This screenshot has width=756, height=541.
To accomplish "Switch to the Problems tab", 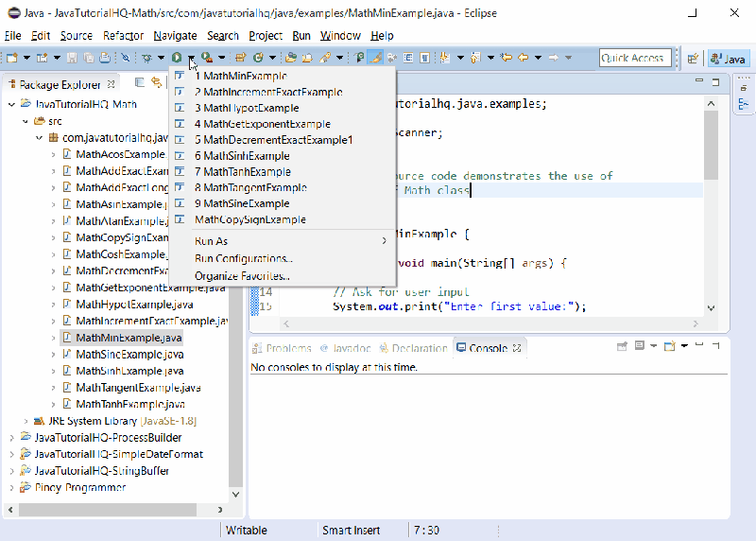I will coord(283,348).
